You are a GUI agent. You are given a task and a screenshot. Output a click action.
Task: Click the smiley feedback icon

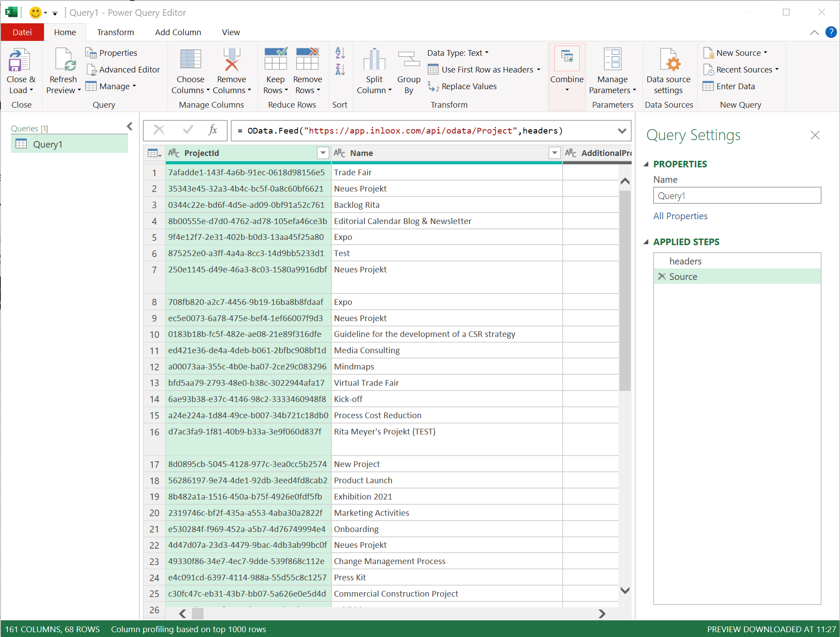click(x=35, y=12)
